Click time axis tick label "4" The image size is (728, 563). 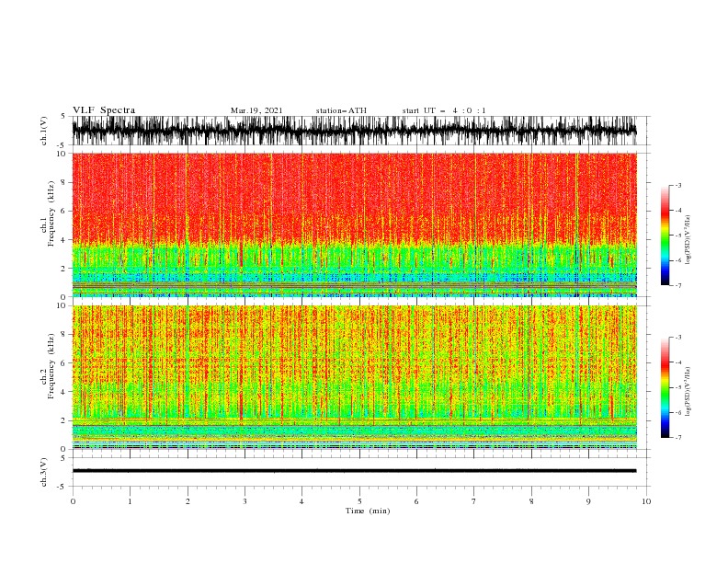(x=301, y=501)
